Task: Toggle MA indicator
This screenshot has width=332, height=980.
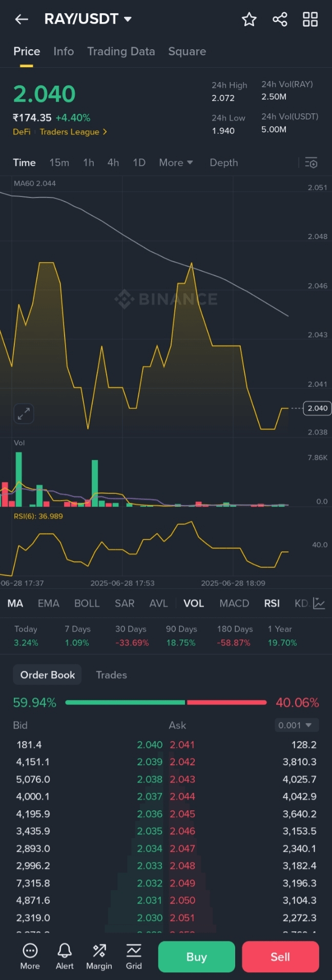Action: [15, 603]
